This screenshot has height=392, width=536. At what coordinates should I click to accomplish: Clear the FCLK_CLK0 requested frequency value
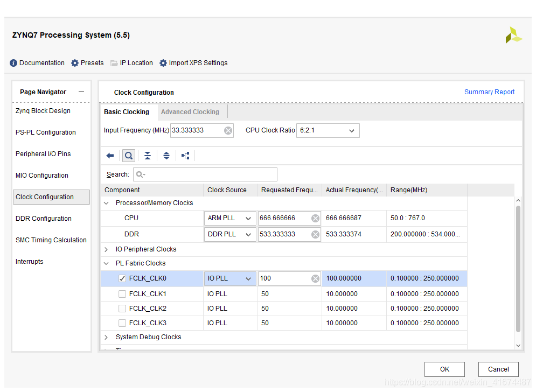coord(315,279)
